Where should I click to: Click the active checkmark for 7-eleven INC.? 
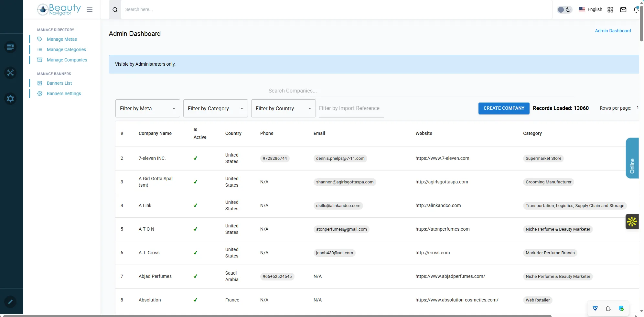point(195,158)
